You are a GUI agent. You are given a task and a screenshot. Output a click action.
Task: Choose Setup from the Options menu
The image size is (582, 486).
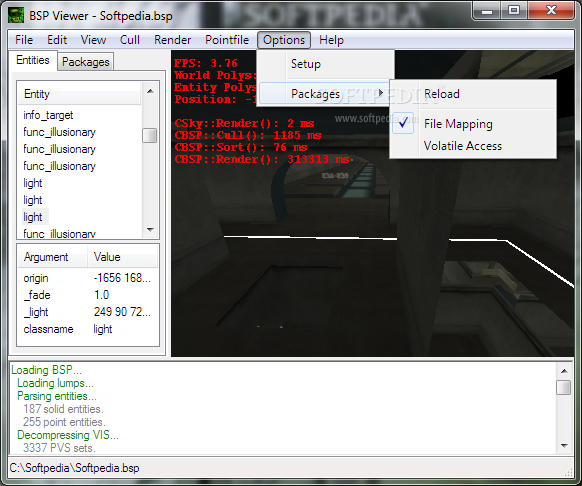[x=326, y=64]
